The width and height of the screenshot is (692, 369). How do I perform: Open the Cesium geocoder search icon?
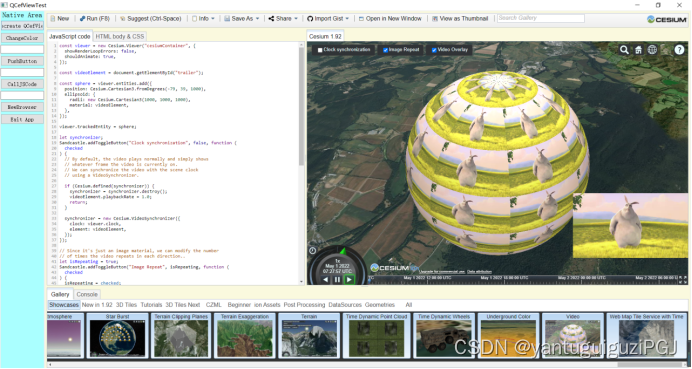point(624,50)
